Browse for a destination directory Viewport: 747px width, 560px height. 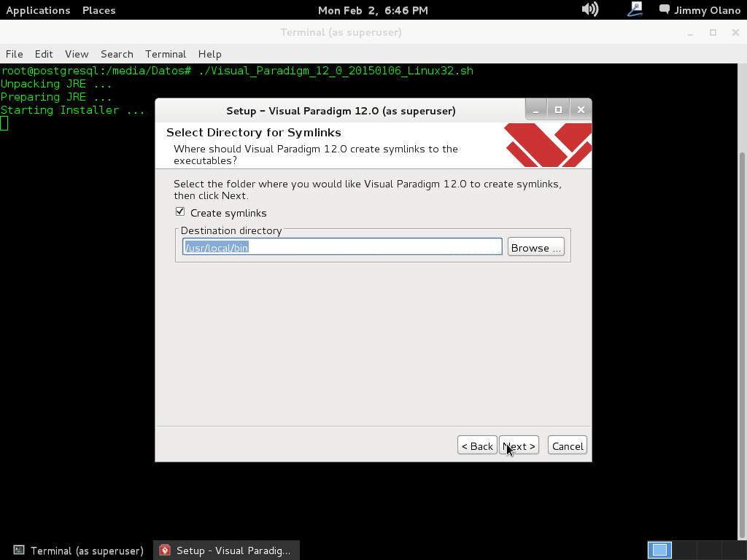pyautogui.click(x=535, y=248)
